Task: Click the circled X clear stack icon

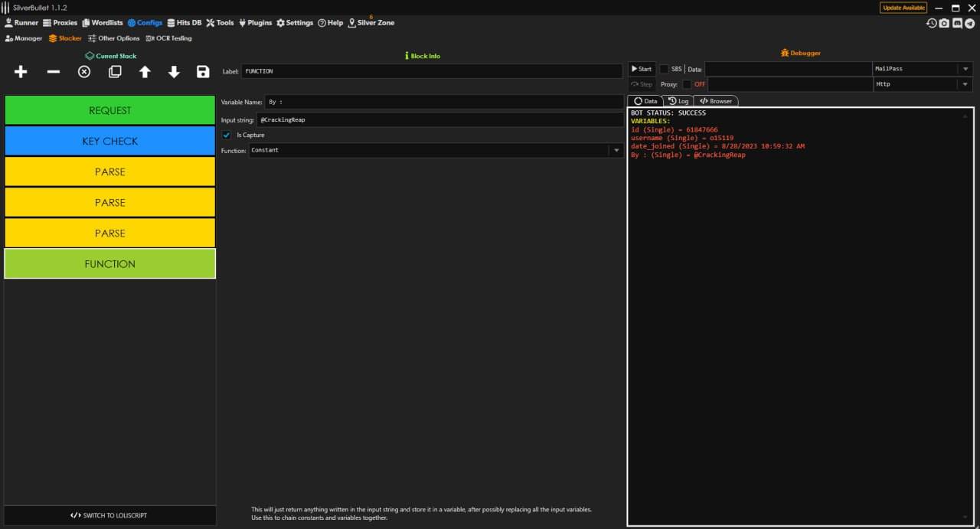Action: click(x=84, y=72)
